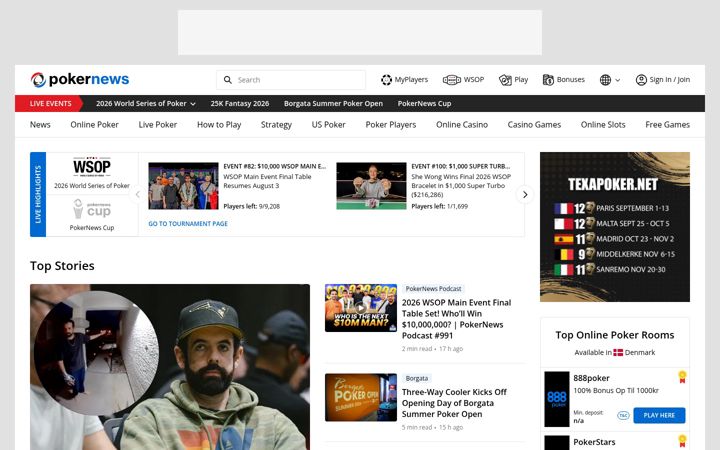Viewport: 720px width, 450px height.
Task: Open the Bonuses gift icon
Action: click(x=548, y=80)
